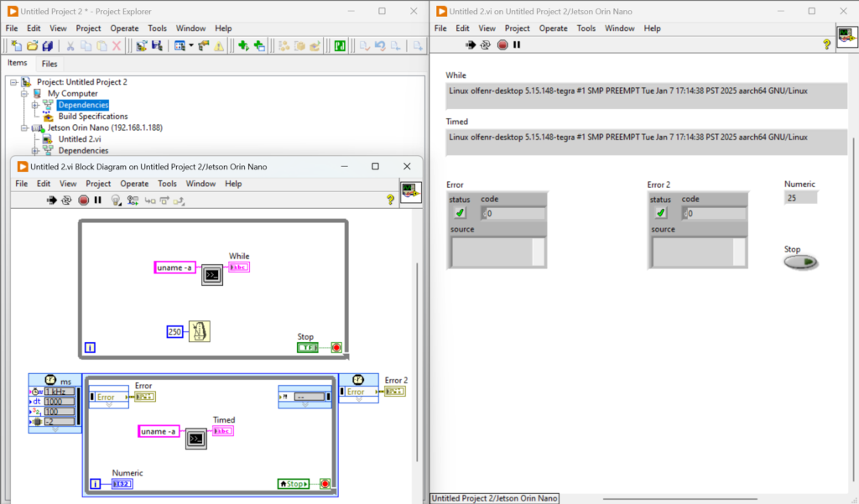Click Pause in front panel toolbar
The height and width of the screenshot is (504, 859).
click(x=517, y=45)
